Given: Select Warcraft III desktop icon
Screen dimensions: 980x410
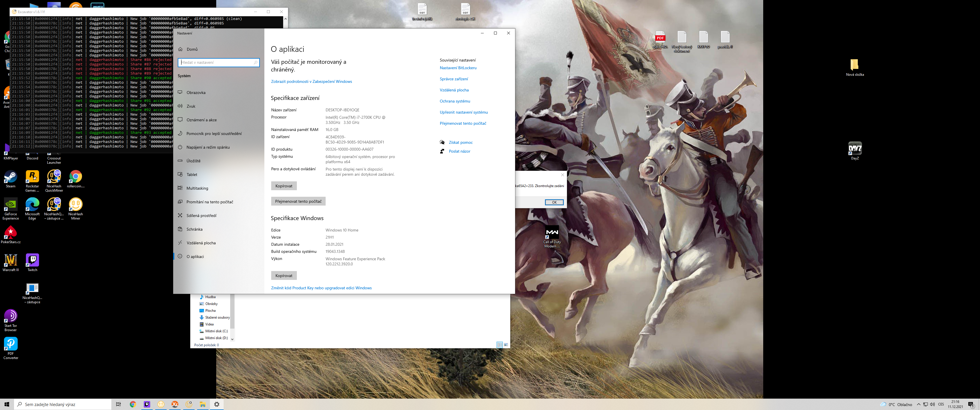Looking at the screenshot, I should point(11,263).
